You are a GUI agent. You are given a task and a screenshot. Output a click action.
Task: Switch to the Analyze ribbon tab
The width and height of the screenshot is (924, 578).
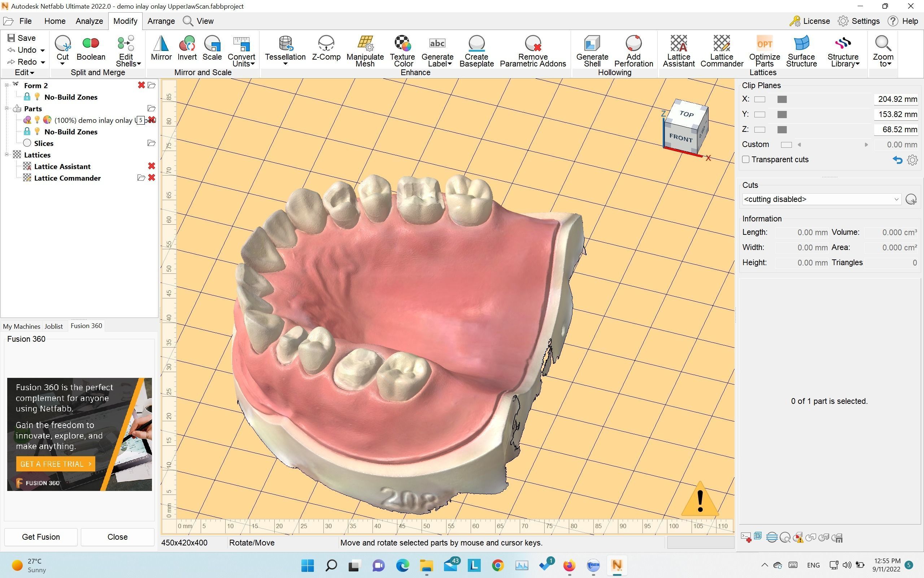point(90,21)
